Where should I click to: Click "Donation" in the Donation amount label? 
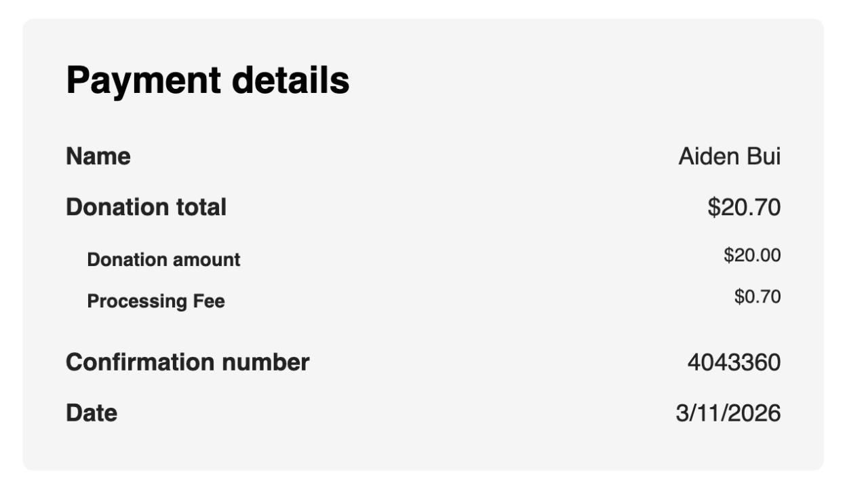tap(127, 260)
